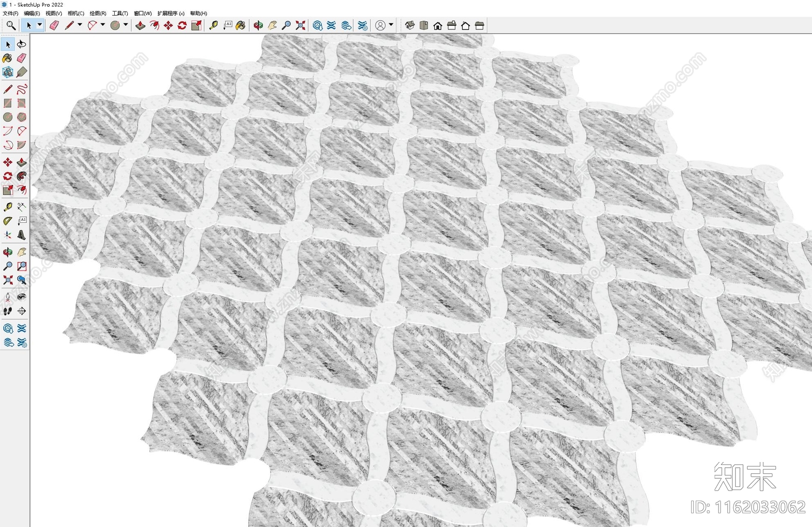Viewport: 812px width, 527px height.
Task: Open the 工具(T) menu
Action: (120, 13)
